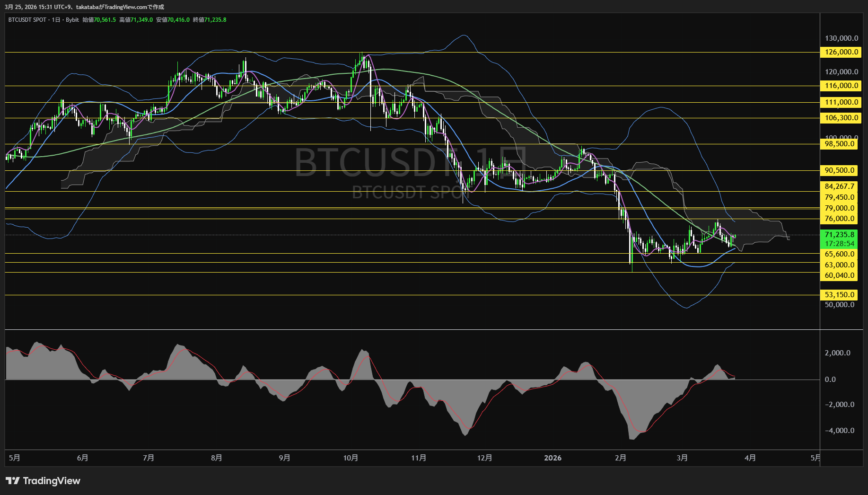
Task: Click the TradingView logo at the bottom
Action: tap(43, 481)
